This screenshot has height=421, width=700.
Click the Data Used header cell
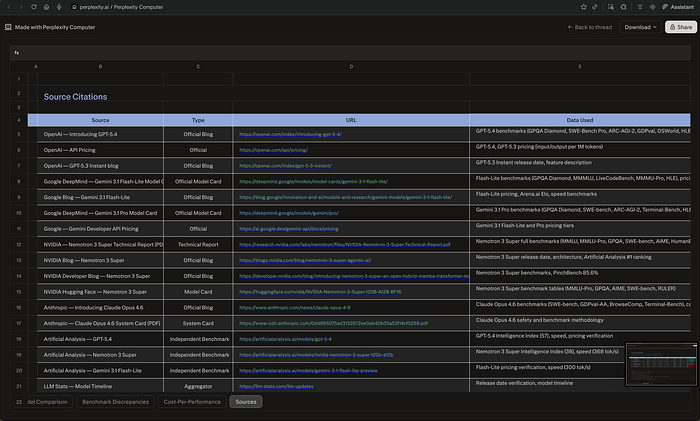tap(580, 120)
